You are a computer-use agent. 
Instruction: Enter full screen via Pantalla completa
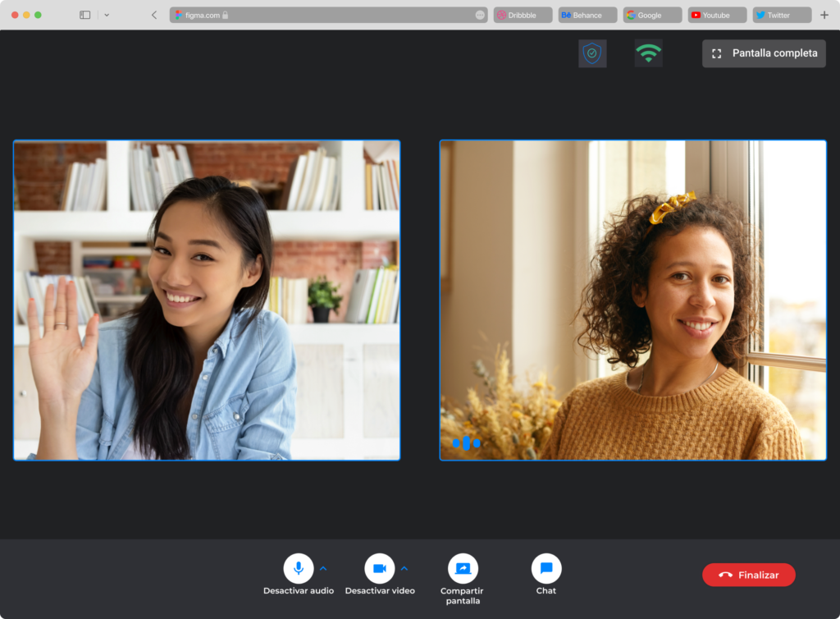(764, 53)
